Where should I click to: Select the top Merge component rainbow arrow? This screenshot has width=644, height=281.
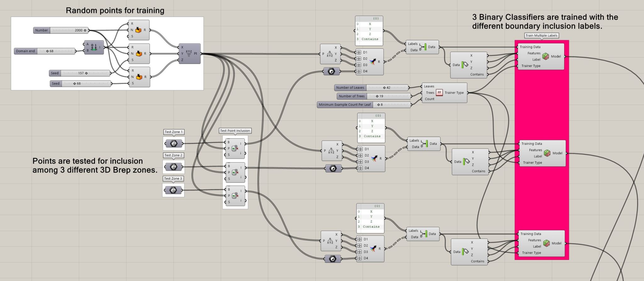click(x=373, y=62)
